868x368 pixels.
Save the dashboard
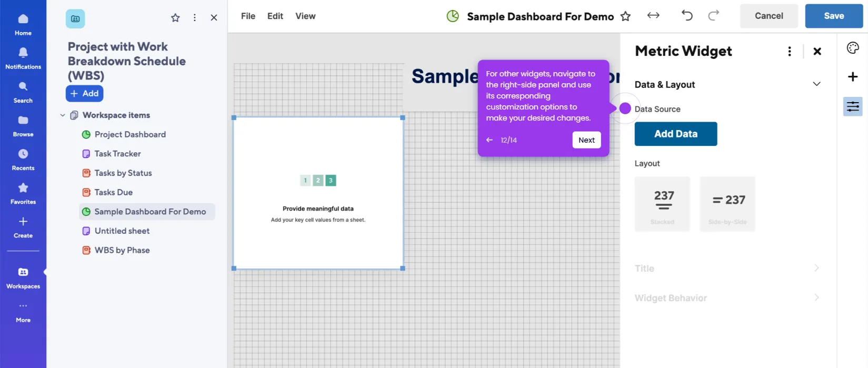834,16
